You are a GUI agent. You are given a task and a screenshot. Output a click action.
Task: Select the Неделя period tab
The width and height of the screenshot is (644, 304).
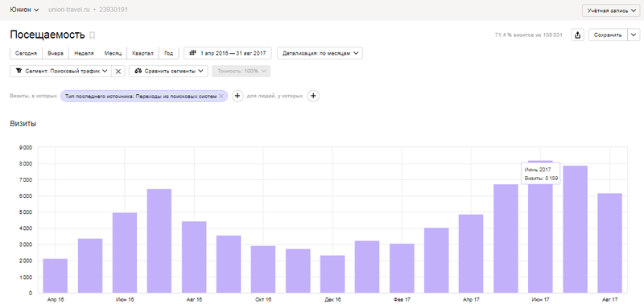pyautogui.click(x=84, y=53)
